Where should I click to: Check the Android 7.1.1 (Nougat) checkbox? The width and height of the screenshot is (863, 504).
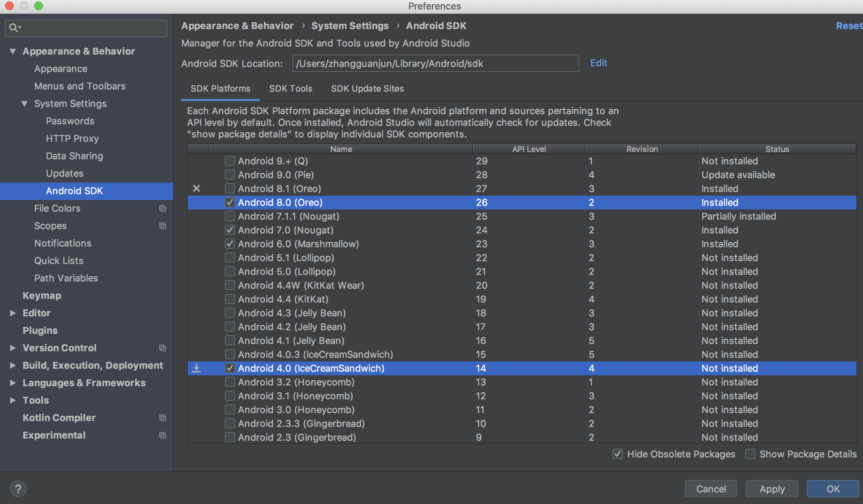click(230, 216)
